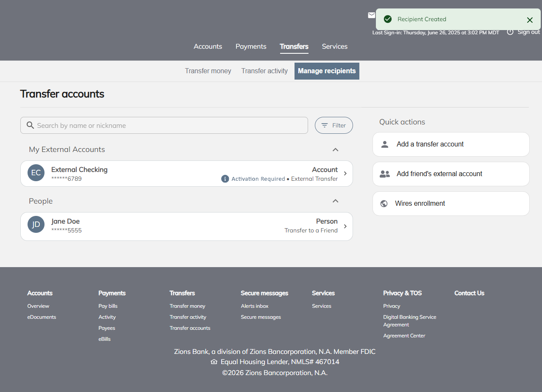Screen dimensions: 542x392
Task: Open footer Alerts inbox link
Action: click(255, 306)
